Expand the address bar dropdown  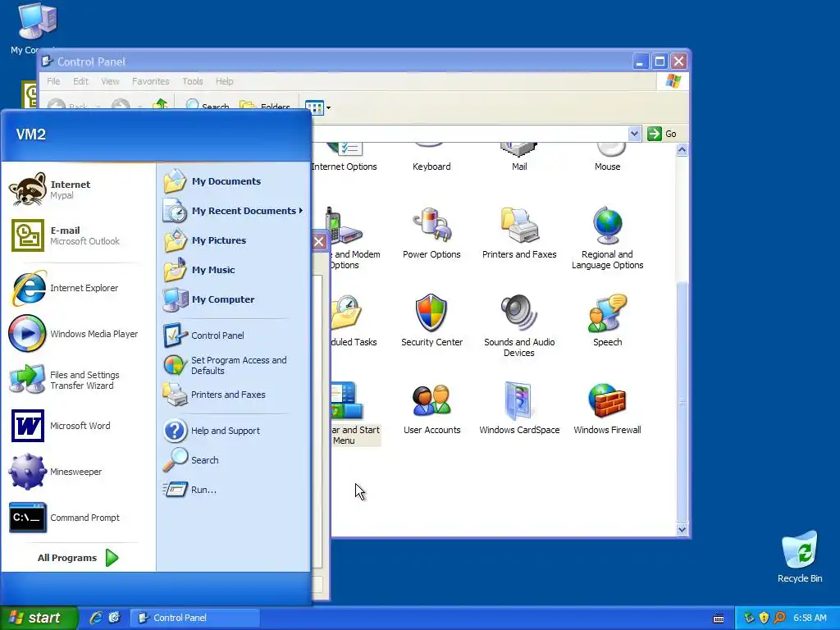(x=634, y=134)
